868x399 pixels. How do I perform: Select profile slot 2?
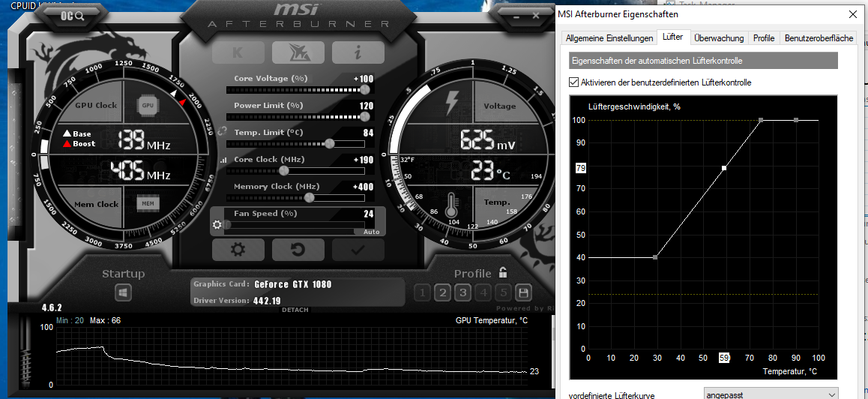[x=443, y=292]
